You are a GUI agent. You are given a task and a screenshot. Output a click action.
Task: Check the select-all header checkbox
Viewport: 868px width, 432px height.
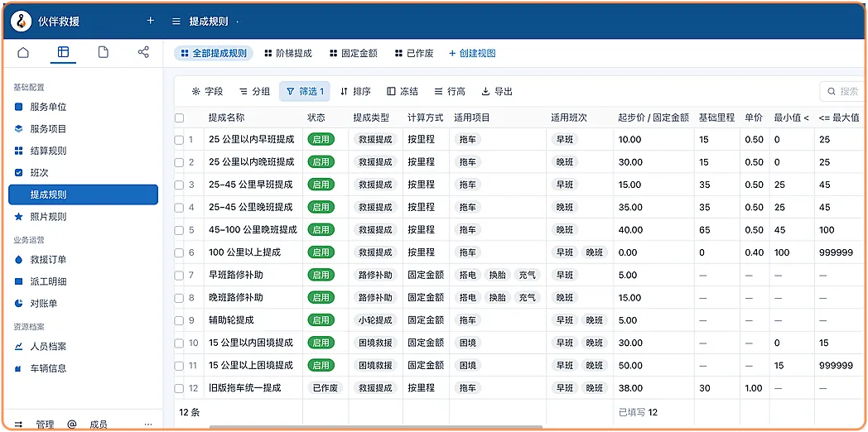[x=180, y=118]
